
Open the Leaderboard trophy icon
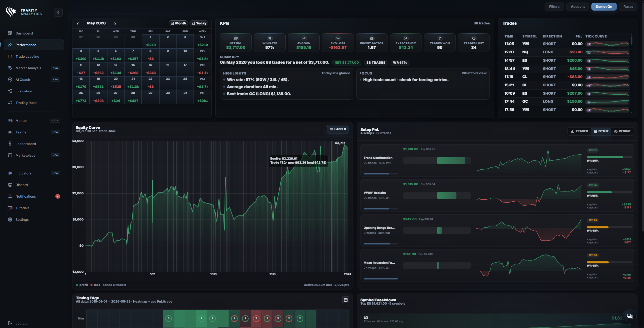tap(10, 144)
